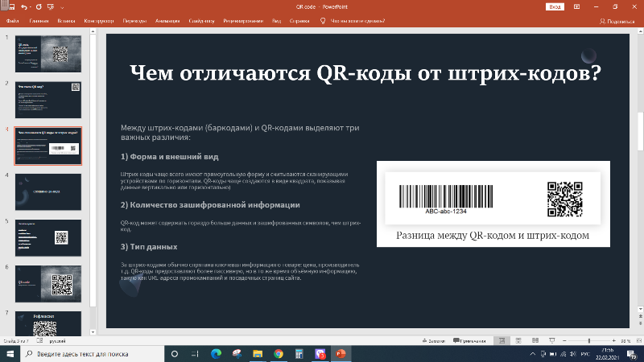Select slide 5 thumbnail
This screenshot has height=362, width=644.
pos(48,237)
